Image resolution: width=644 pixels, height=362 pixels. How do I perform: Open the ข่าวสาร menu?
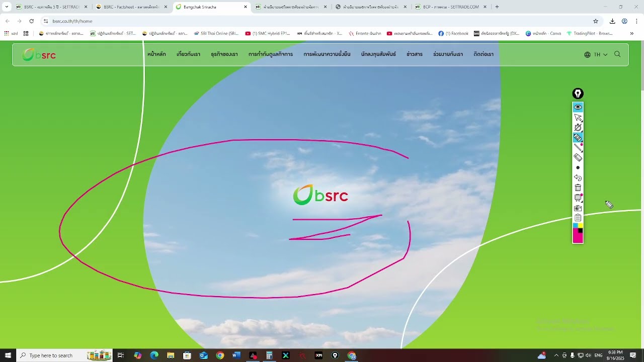click(415, 54)
